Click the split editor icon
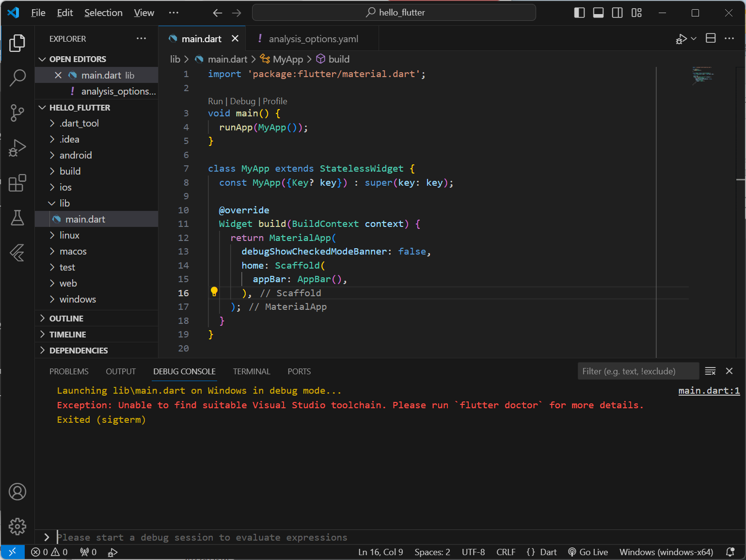The image size is (746, 560). [x=711, y=38]
